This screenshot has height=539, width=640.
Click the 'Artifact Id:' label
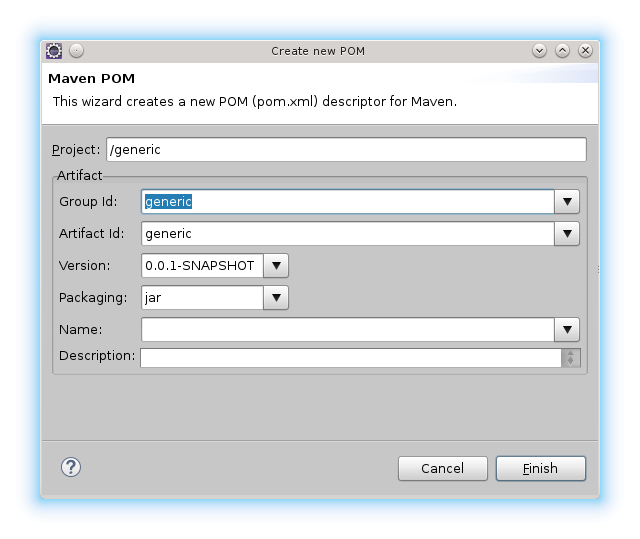(91, 233)
